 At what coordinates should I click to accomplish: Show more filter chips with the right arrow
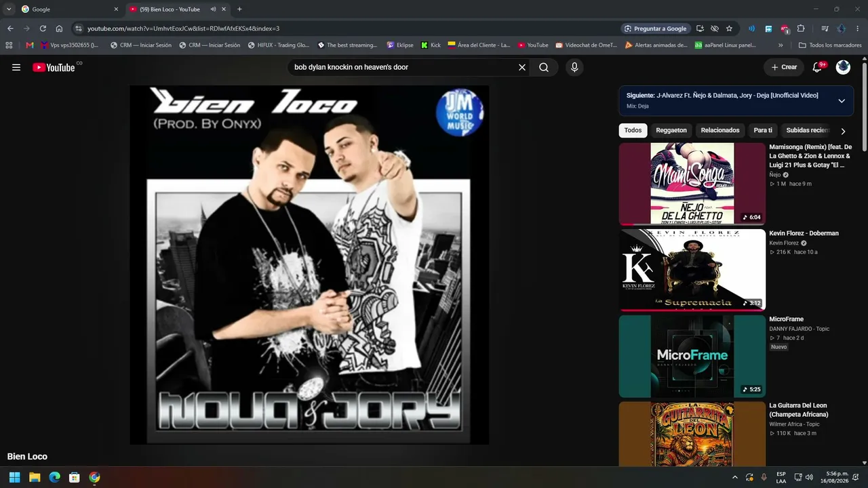(x=843, y=131)
